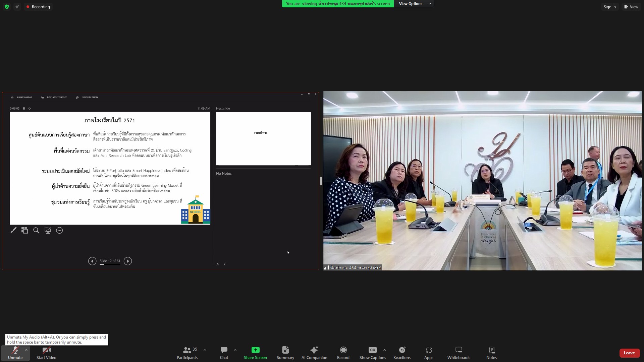Start recording with the Record button
The image size is (644, 362).
(343, 353)
